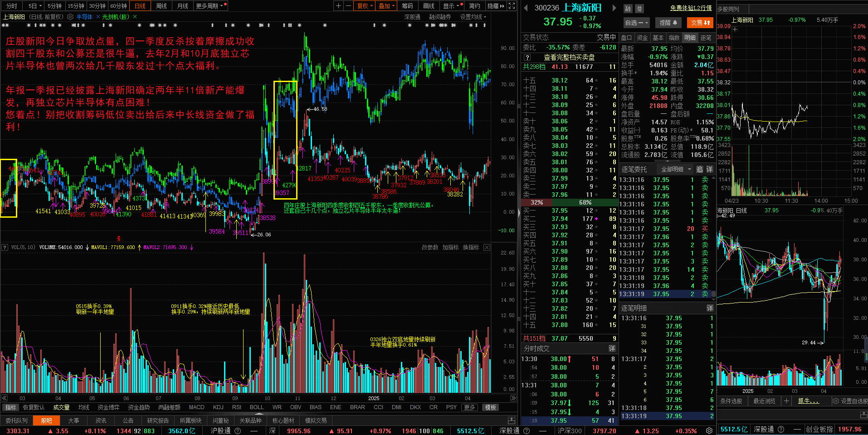The image size is (868, 435).
Task: Click the buy/sell ratio bar showing 32% and 68%
Action: [570, 202]
